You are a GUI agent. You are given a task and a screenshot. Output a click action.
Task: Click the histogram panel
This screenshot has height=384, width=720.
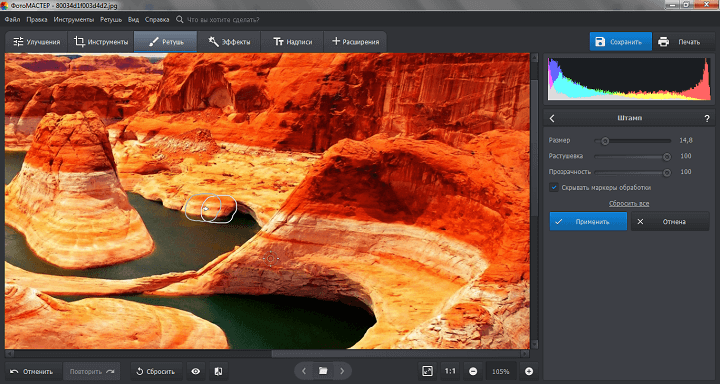coord(629,79)
